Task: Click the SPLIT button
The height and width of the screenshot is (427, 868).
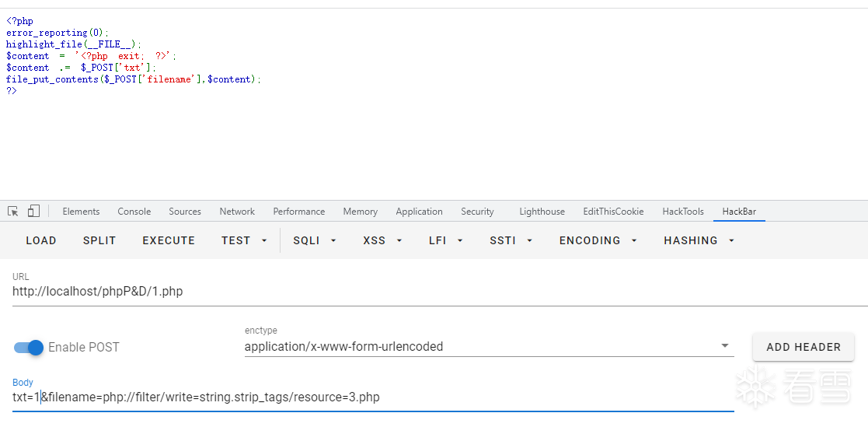Action: click(99, 240)
